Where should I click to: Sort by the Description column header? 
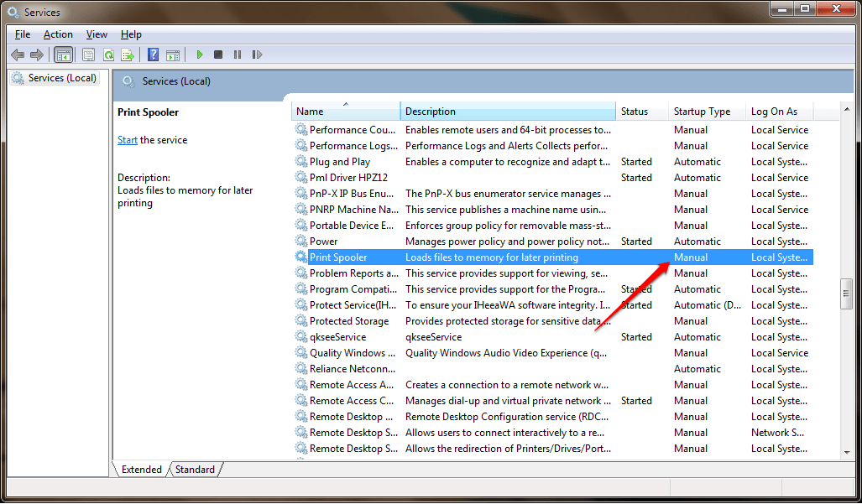point(508,111)
